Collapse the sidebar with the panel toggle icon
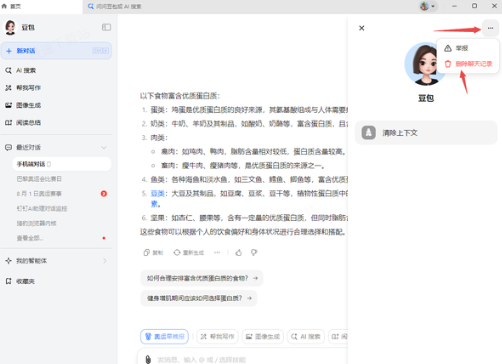 pos(106,27)
